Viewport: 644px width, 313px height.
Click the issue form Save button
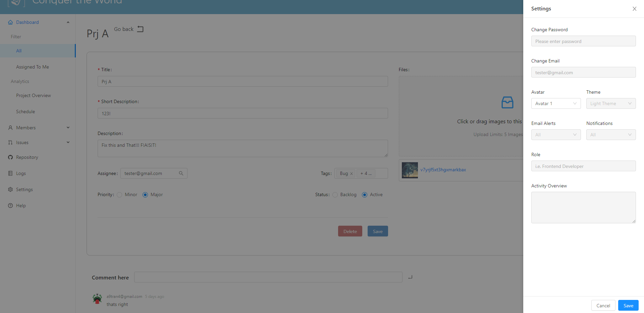tap(378, 231)
